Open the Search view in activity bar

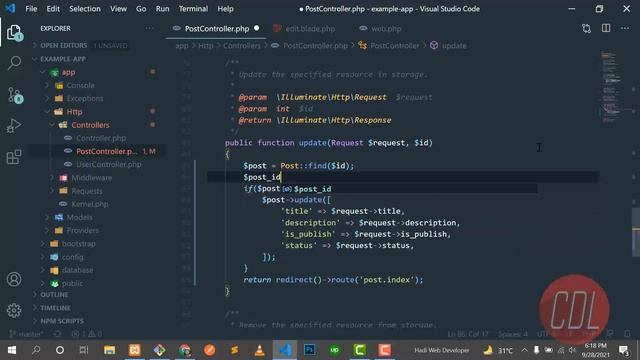pos(14,62)
